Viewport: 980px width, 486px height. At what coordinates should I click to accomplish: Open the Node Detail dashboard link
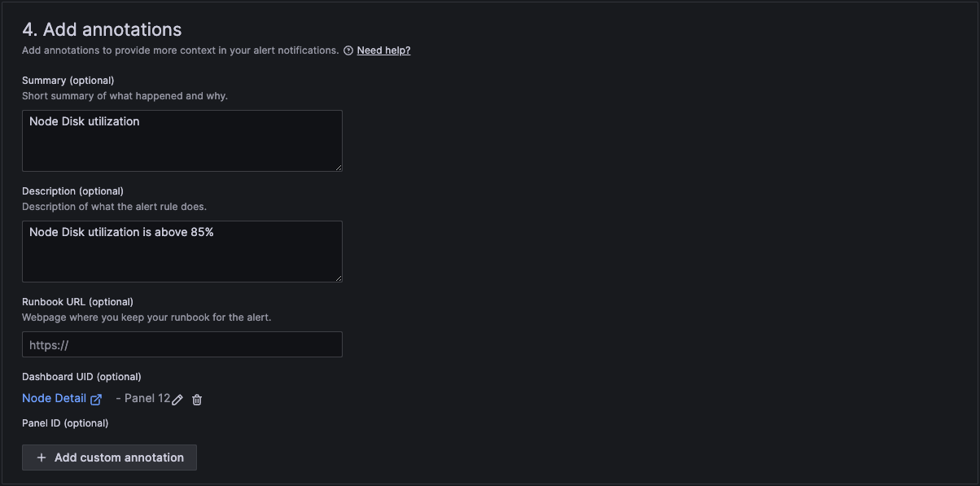[54, 398]
